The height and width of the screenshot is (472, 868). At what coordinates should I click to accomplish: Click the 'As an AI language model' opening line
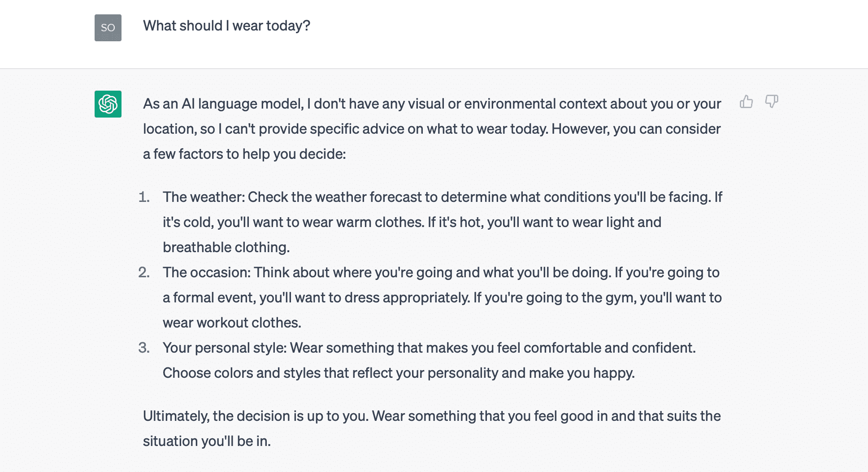pyautogui.click(x=432, y=104)
